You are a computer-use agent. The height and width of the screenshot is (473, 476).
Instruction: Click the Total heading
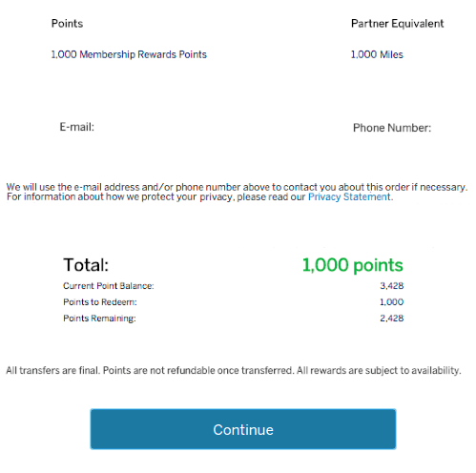(x=86, y=265)
